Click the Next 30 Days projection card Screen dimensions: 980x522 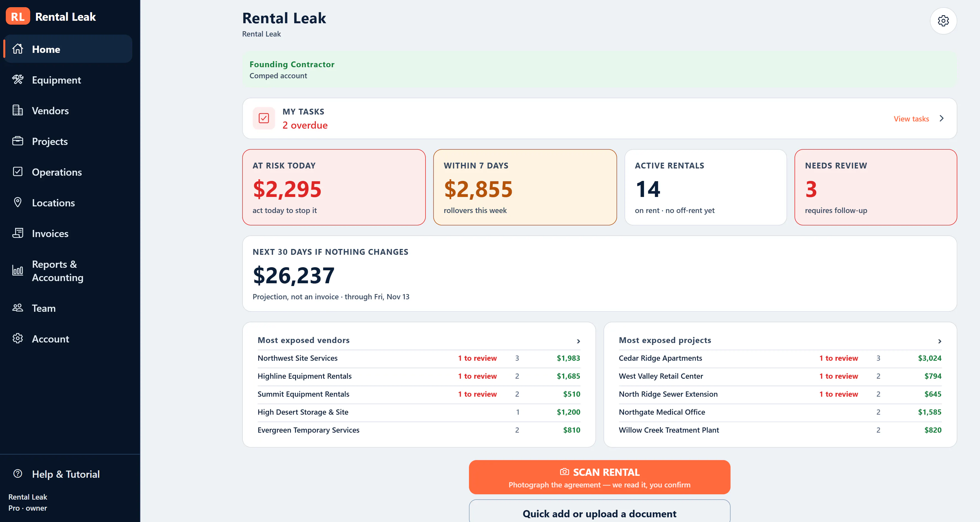600,273
